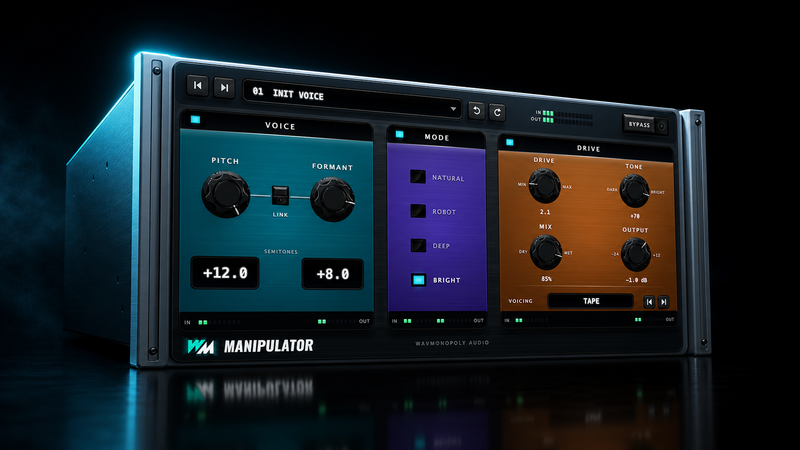Toggle the DRIVE section power indicator
The image size is (800, 450).
[x=509, y=142]
